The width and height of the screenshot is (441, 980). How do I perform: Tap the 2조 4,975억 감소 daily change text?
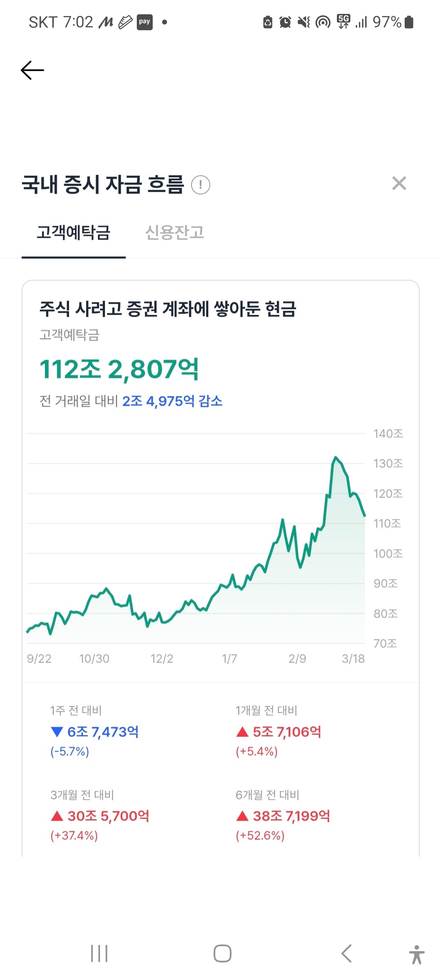click(x=172, y=401)
